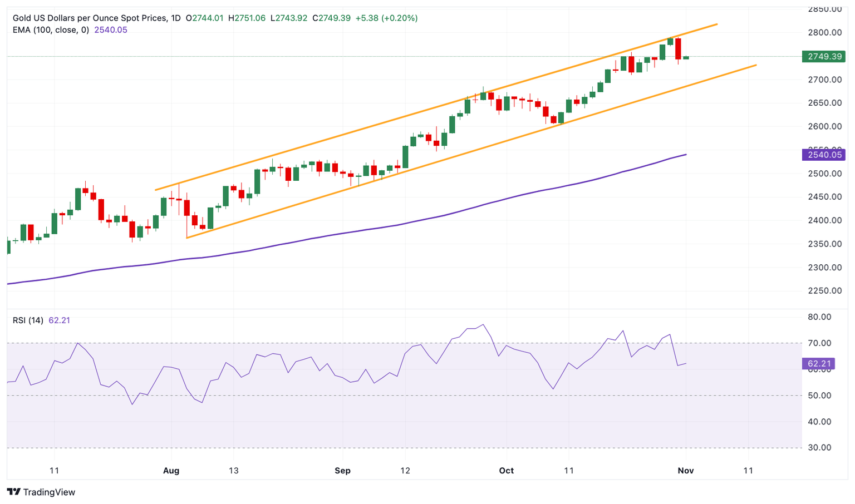Click the RSI 70.00 overbought axis label
This screenshot has width=855, height=504.
pyautogui.click(x=819, y=343)
